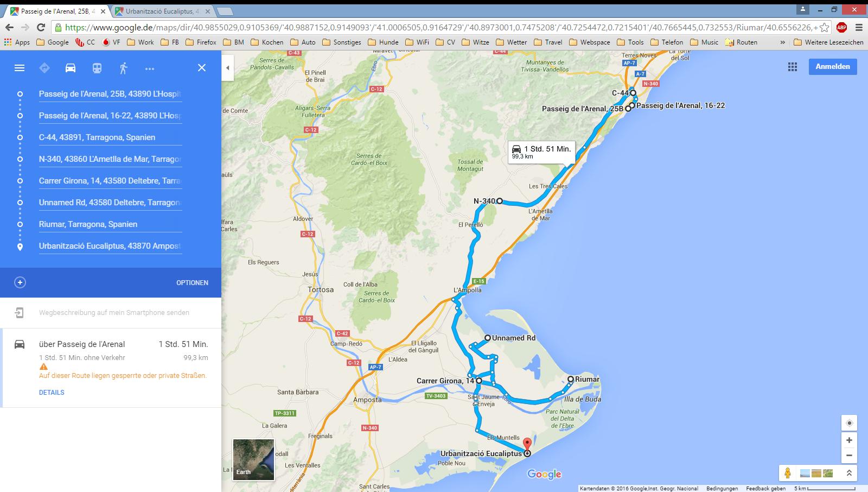Open Routen bookmarks folder
This screenshot has width=868, height=492.
click(x=741, y=42)
